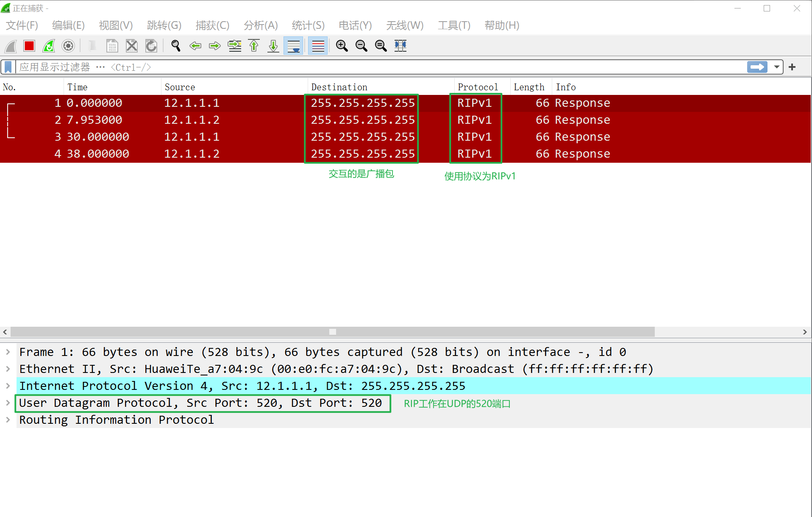The width and height of the screenshot is (812, 517).
Task: Zoom out on packet text
Action: (361, 46)
